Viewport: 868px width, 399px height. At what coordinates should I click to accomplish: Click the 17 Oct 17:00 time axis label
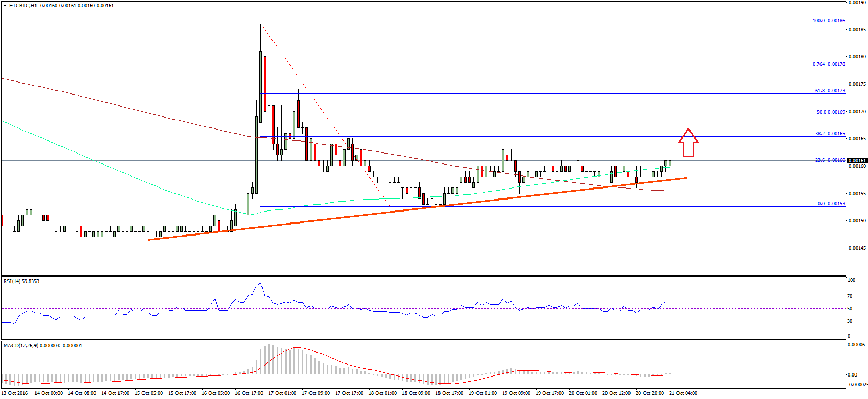349,393
